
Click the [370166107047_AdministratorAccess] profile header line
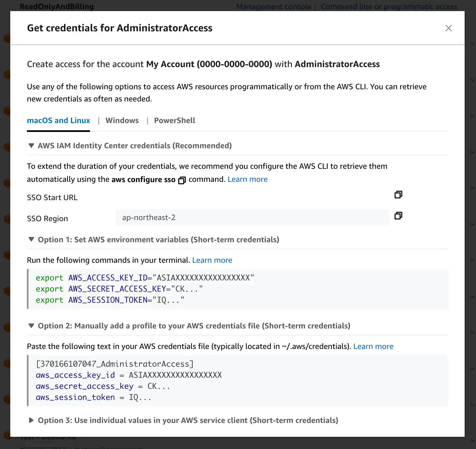(115, 364)
